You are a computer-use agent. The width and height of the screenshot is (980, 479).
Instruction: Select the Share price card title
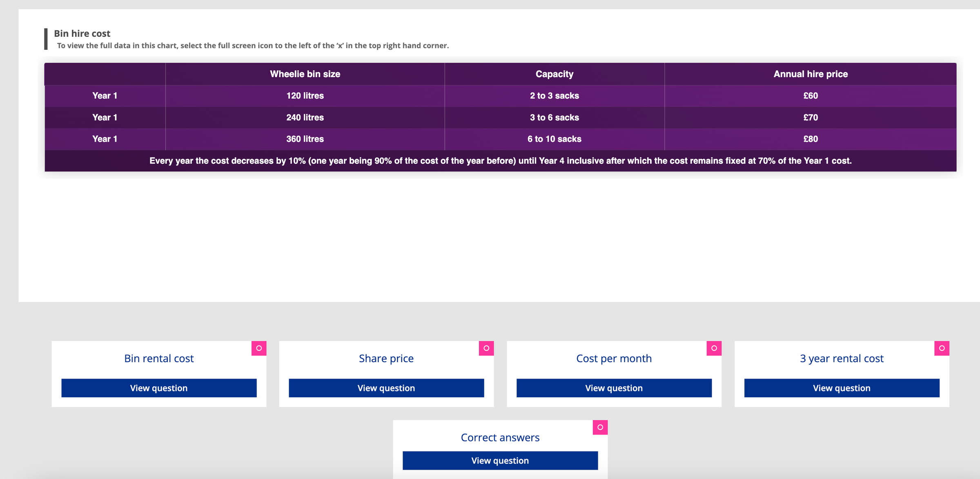386,359
